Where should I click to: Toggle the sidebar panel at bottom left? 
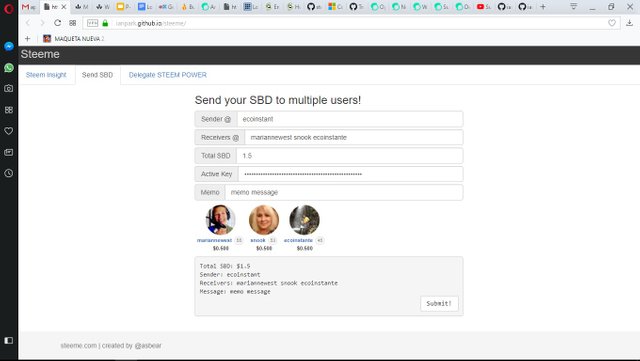[x=9, y=340]
